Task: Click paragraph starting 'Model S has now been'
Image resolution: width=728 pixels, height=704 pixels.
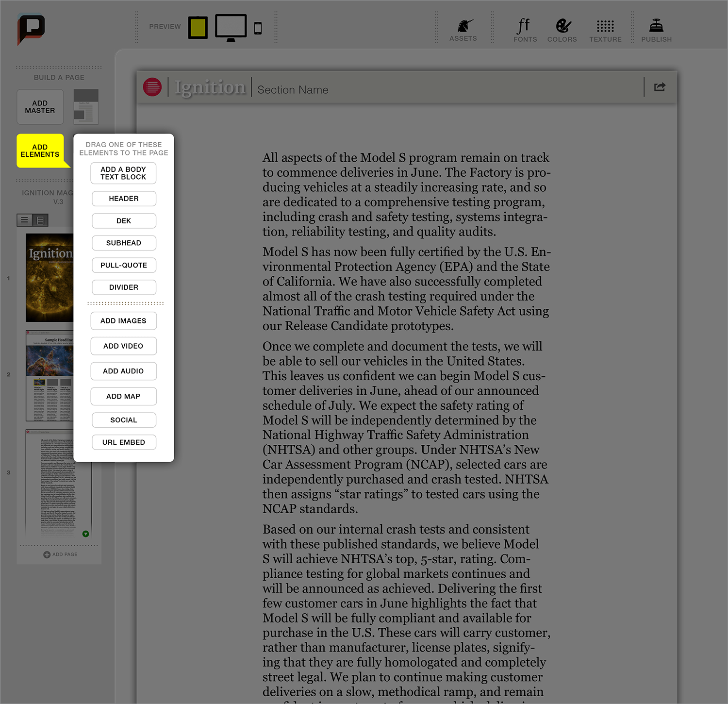Action: (x=407, y=289)
